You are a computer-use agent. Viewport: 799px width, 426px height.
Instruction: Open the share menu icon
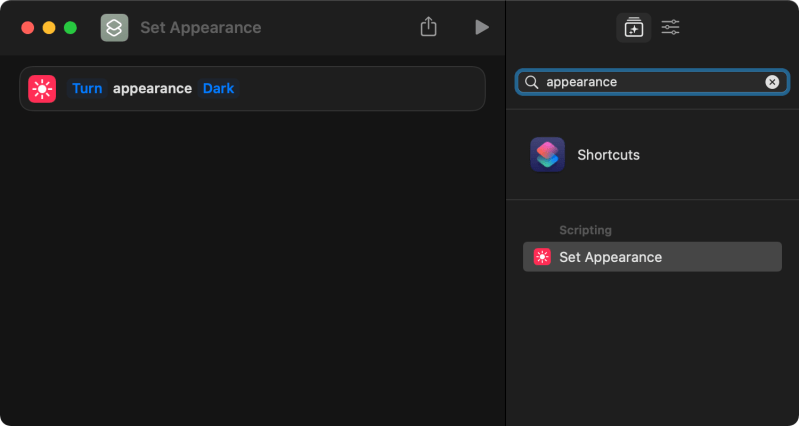429,27
